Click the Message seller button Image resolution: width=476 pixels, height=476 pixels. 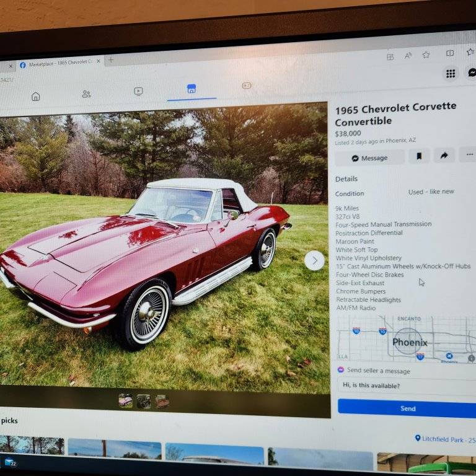pyautogui.click(x=369, y=158)
